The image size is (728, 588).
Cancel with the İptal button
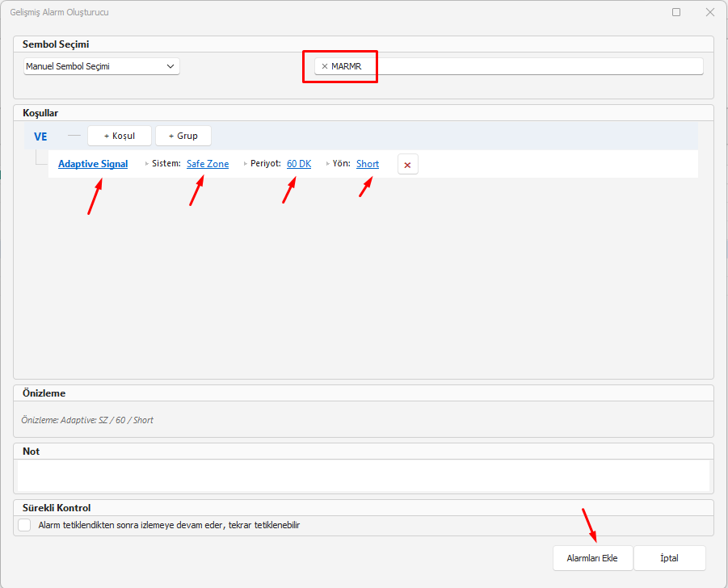click(x=669, y=558)
